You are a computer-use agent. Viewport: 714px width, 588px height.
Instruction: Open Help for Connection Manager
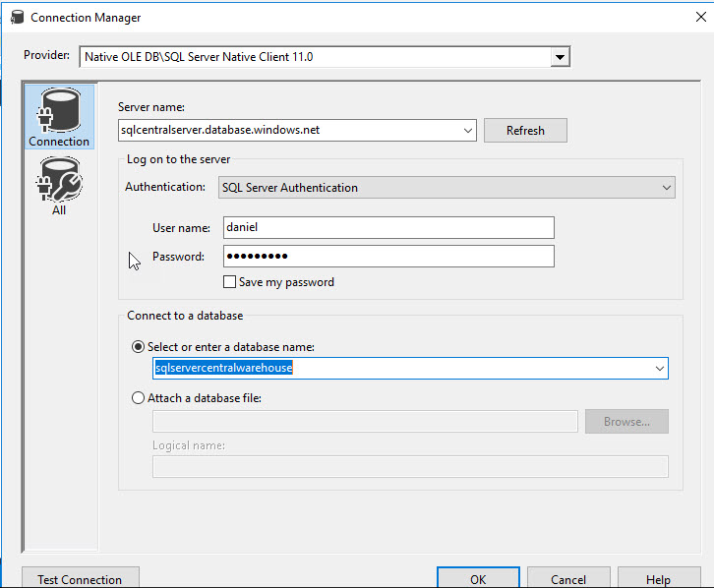659,578
